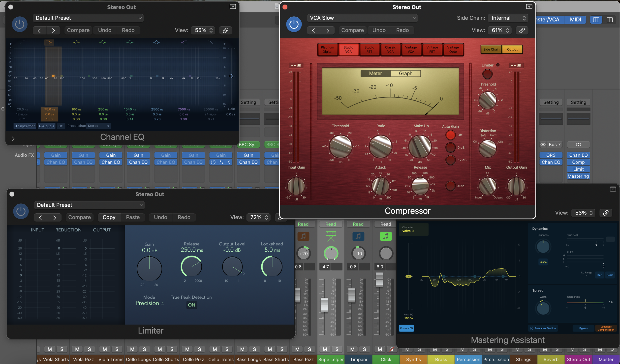The image size is (620, 364).
Task: Click the green Click track note icon
Action: pyautogui.click(x=386, y=236)
